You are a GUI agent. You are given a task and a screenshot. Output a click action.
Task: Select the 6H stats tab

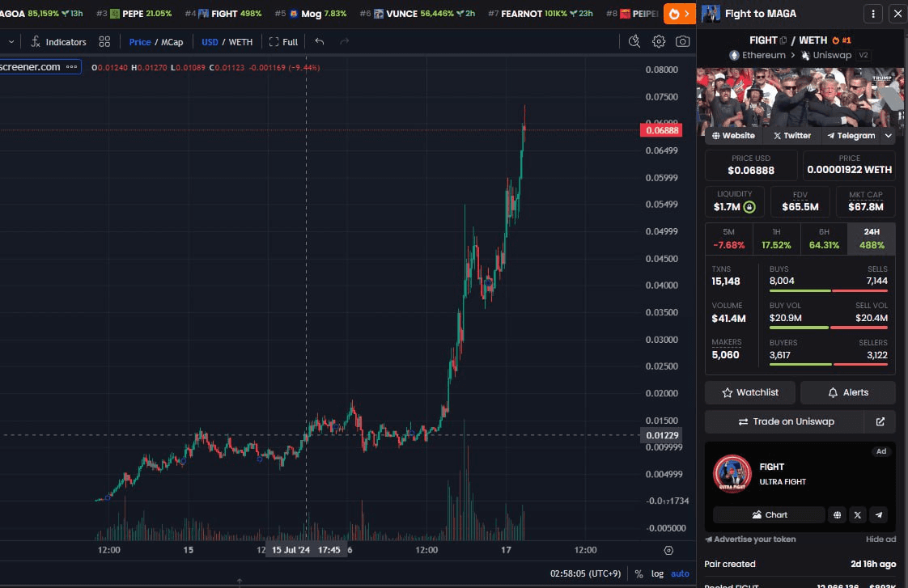click(824, 239)
